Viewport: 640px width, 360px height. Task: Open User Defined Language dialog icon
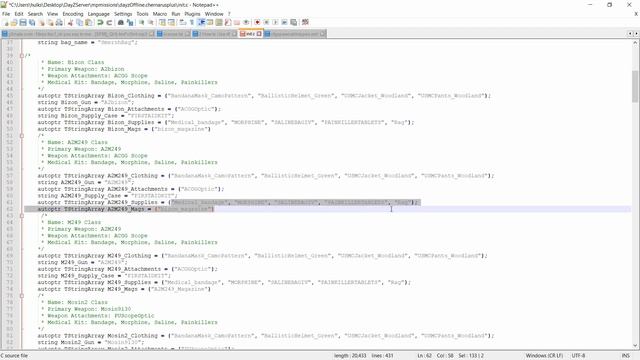pyautogui.click(x=210, y=22)
